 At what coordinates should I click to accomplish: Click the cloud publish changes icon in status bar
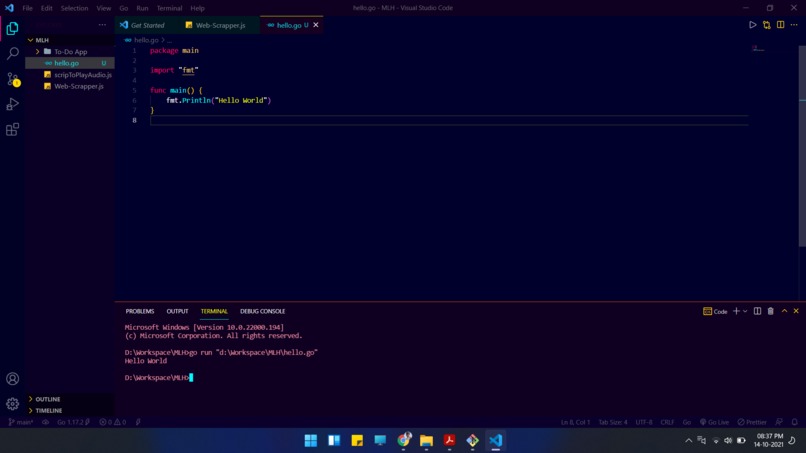pos(45,422)
